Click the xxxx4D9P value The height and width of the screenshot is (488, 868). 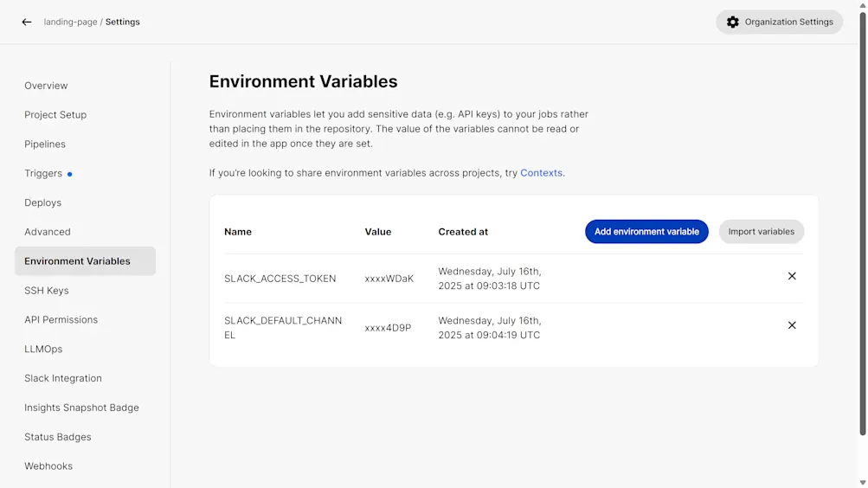point(388,328)
